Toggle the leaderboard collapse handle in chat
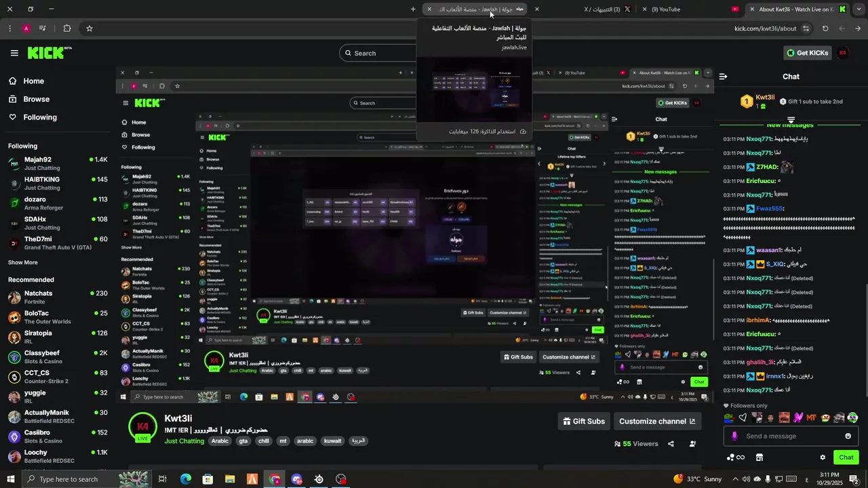Image resolution: width=868 pixels, height=488 pixels. pos(791,120)
